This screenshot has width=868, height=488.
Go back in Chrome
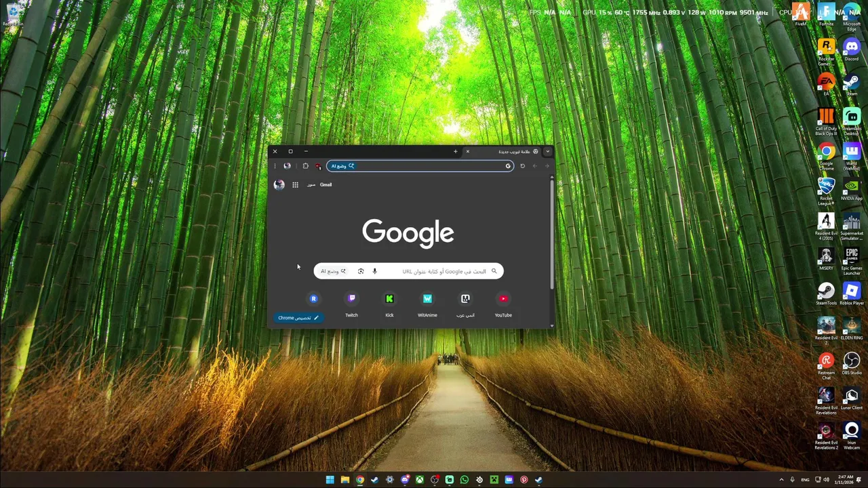pyautogui.click(x=535, y=166)
